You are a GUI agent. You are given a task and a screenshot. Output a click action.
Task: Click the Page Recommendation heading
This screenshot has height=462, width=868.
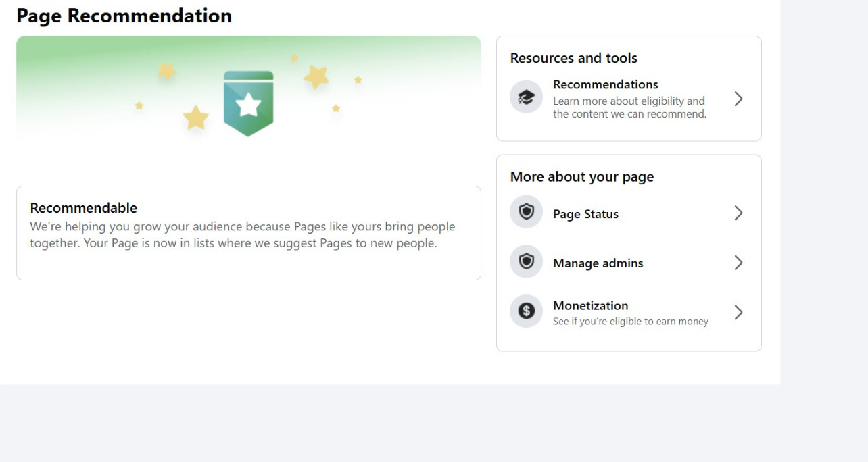click(x=124, y=16)
